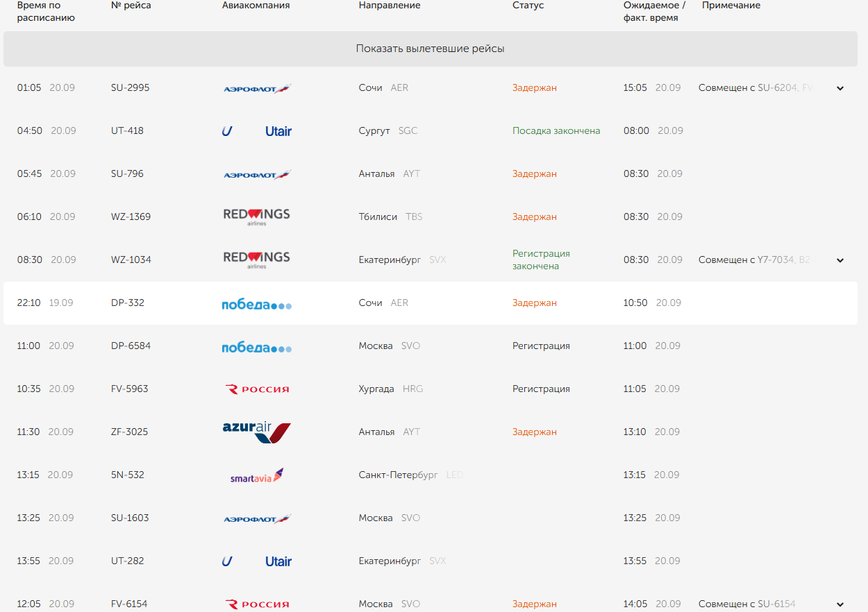Click Azur Air logo on ZF-3025 row
Image resolution: width=868 pixels, height=612 pixels.
click(257, 432)
